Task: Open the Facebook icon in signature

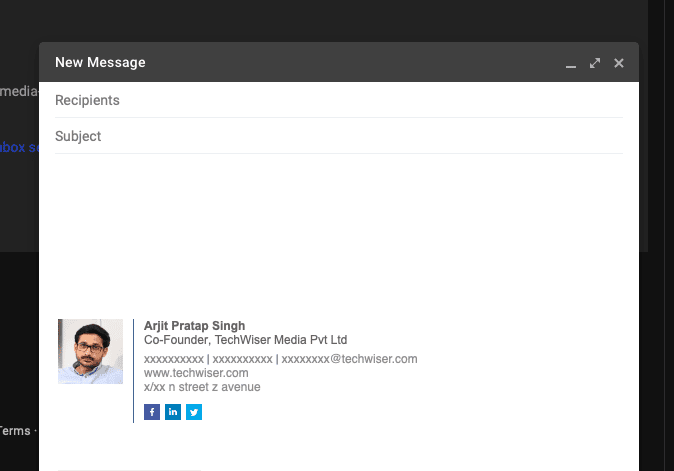Action: (x=152, y=412)
